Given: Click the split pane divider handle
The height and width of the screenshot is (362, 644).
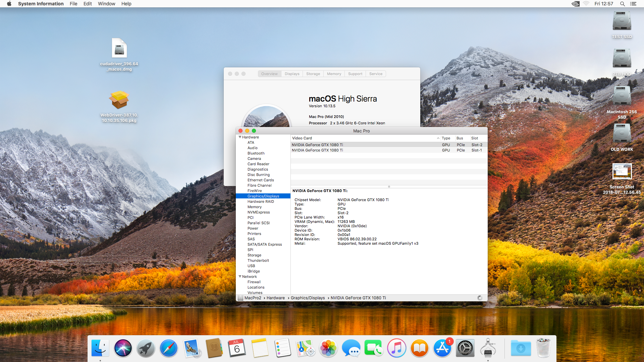Looking at the screenshot, I should (x=389, y=186).
